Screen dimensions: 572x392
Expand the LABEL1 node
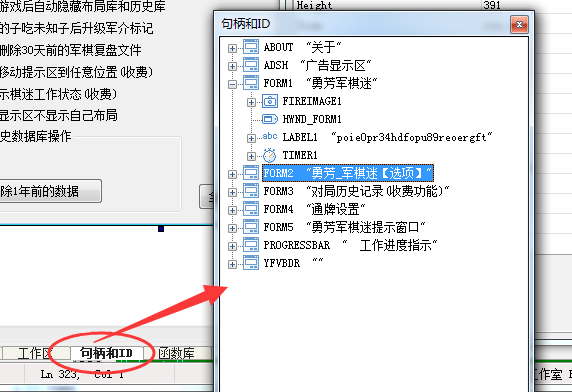(x=251, y=138)
